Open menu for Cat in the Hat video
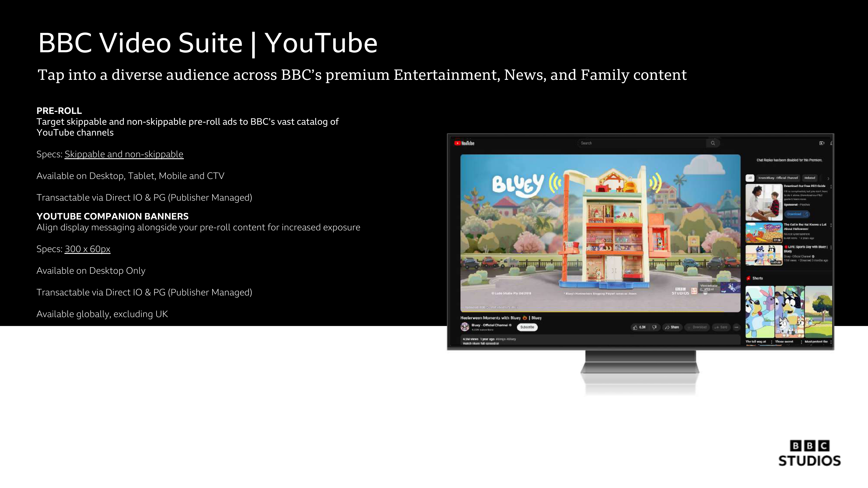 point(831,225)
